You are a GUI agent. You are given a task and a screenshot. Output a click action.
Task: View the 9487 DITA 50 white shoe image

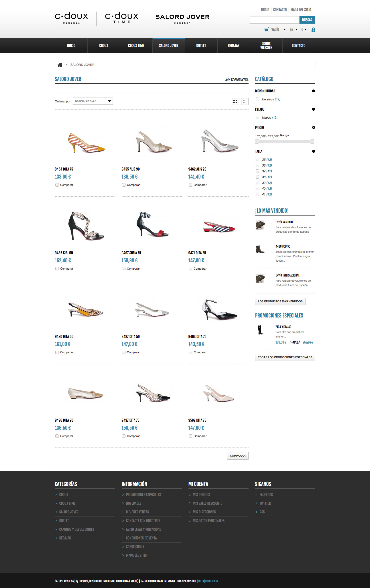pyautogui.click(x=152, y=310)
